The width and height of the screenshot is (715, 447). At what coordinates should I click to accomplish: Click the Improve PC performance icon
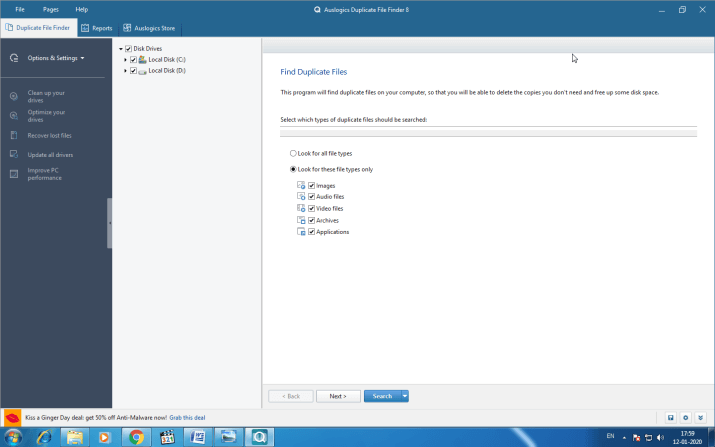[x=14, y=174]
